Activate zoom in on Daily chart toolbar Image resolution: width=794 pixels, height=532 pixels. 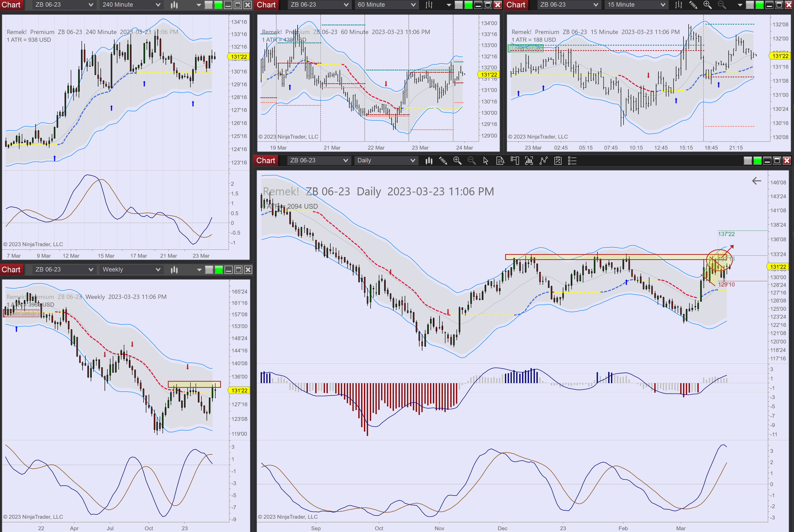[457, 161]
